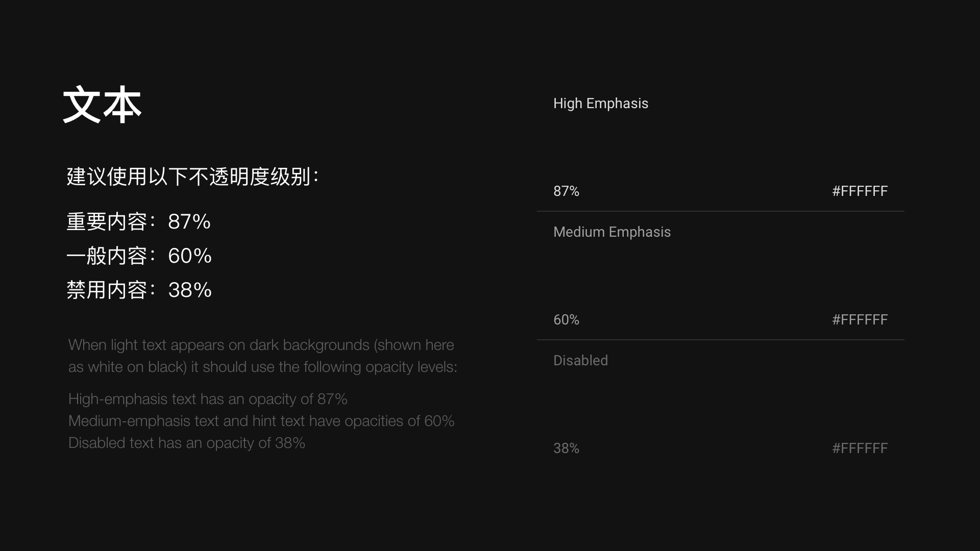Click the 文本 heading
The width and height of the screenshot is (980, 551).
tap(102, 105)
